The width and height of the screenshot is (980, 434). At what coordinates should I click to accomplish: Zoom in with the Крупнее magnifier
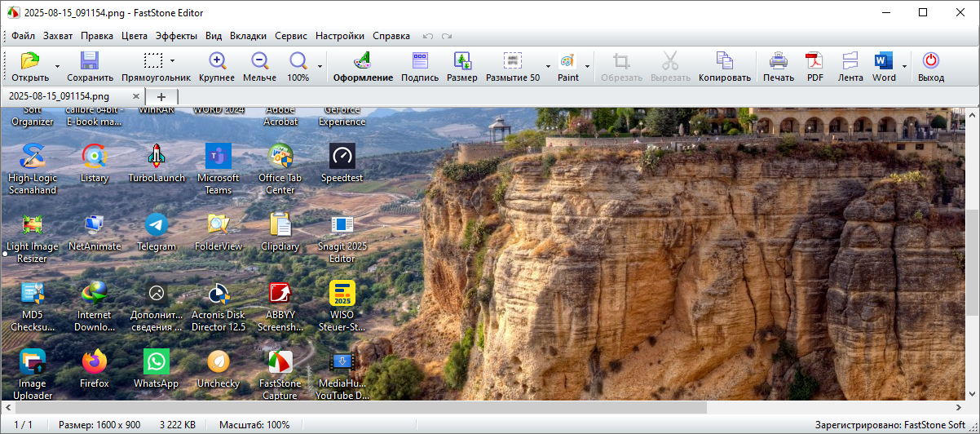(x=217, y=67)
